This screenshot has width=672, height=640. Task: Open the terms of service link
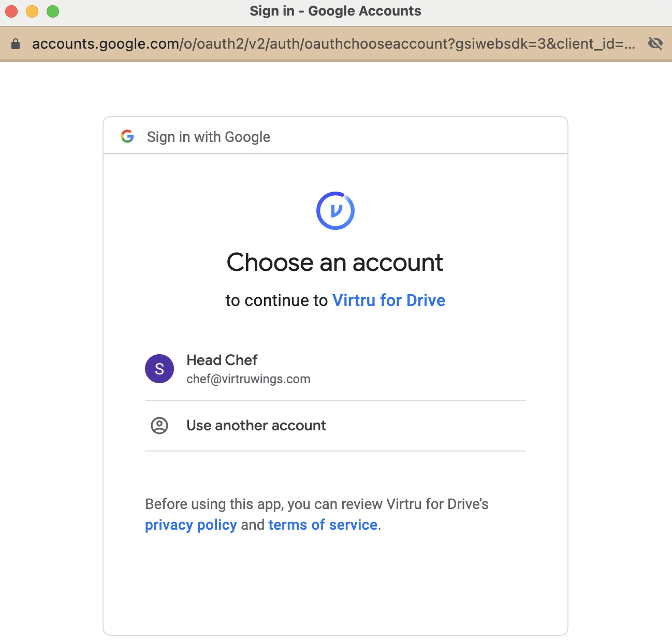[323, 525]
